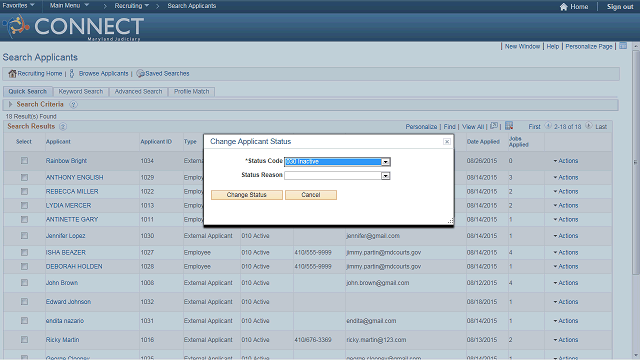Open Search Criteria help question icon

click(73, 104)
